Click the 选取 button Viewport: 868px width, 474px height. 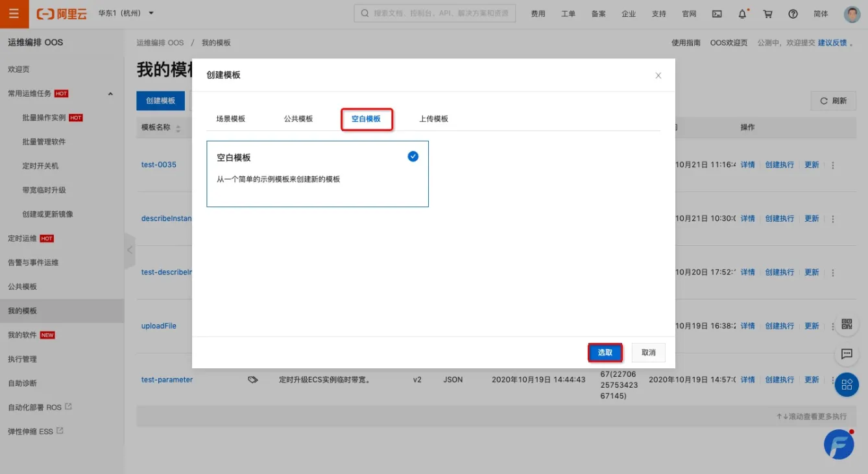[x=605, y=352]
